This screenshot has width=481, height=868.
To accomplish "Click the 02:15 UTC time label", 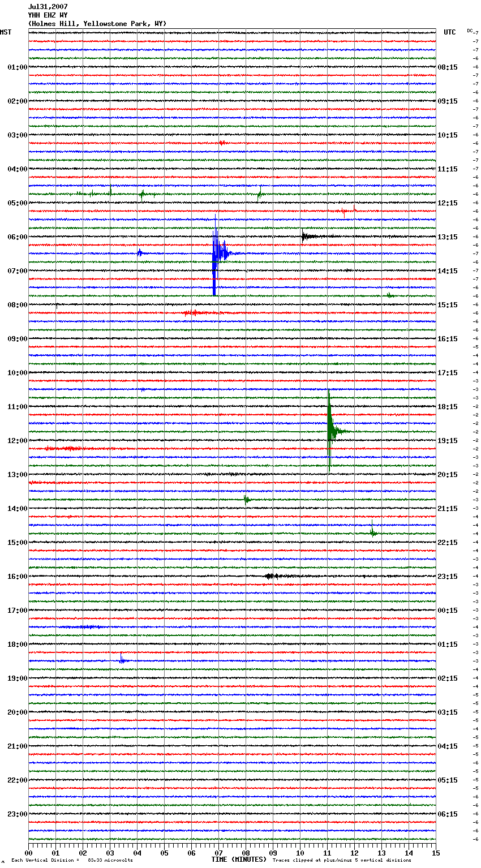I will 448,678.
